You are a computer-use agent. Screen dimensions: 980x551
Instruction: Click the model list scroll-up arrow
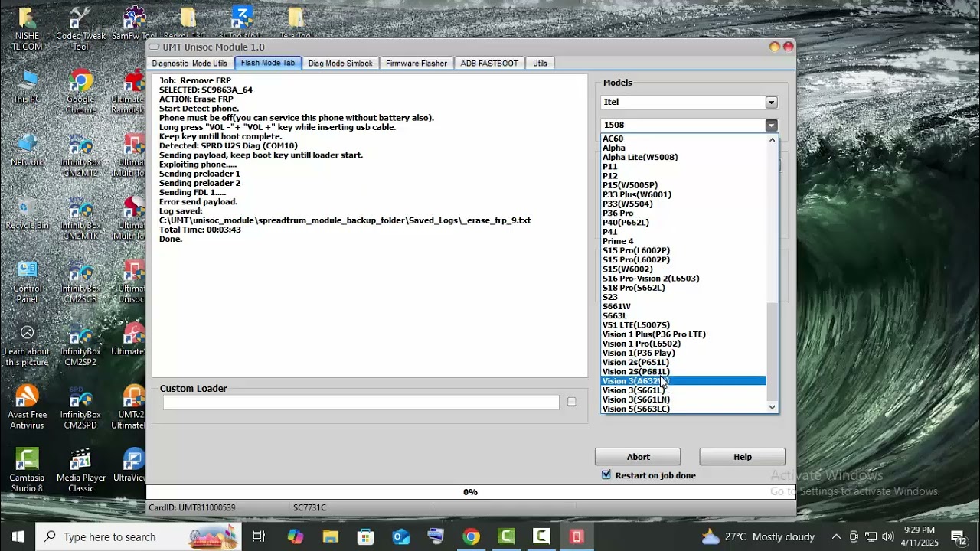point(772,140)
